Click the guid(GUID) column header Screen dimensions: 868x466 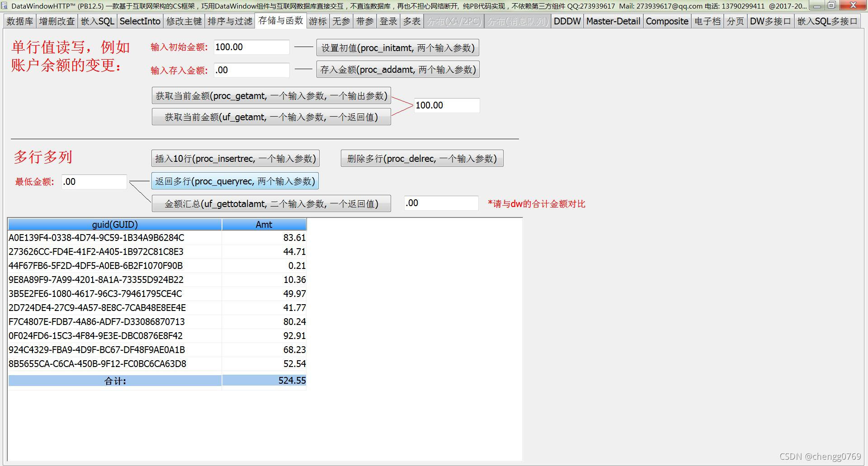(x=115, y=225)
